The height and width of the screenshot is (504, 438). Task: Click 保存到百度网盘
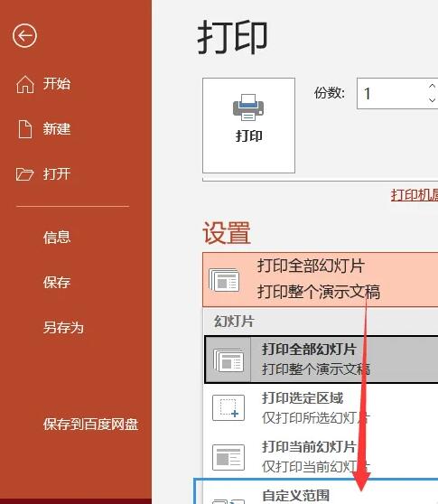point(91,425)
